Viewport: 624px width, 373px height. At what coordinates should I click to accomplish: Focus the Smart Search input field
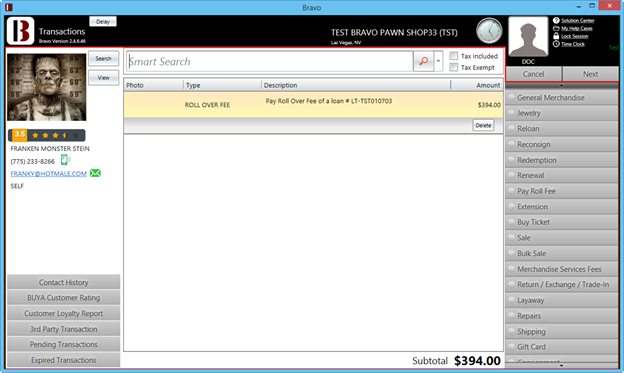point(270,61)
